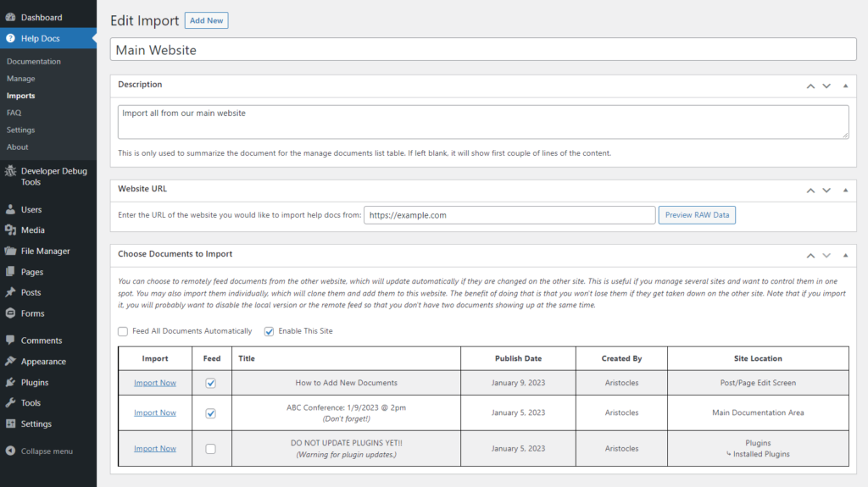
Task: Click the Plugins plug icon
Action: point(10,383)
